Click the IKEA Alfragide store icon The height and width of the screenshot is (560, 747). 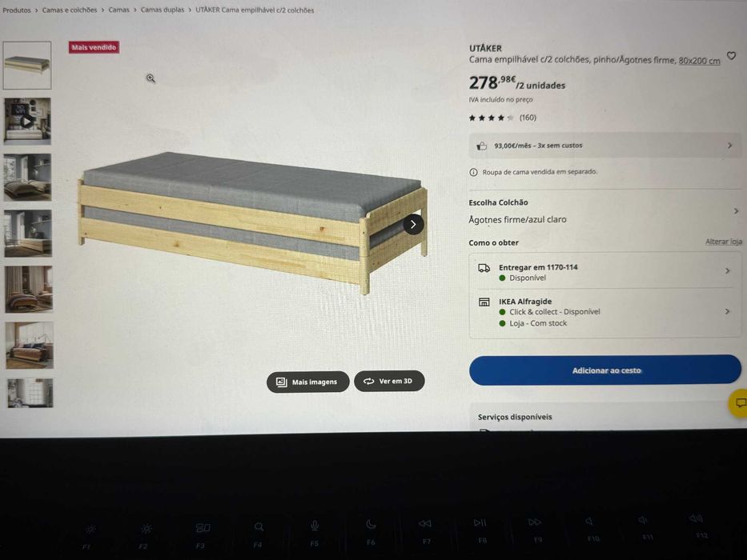484,302
